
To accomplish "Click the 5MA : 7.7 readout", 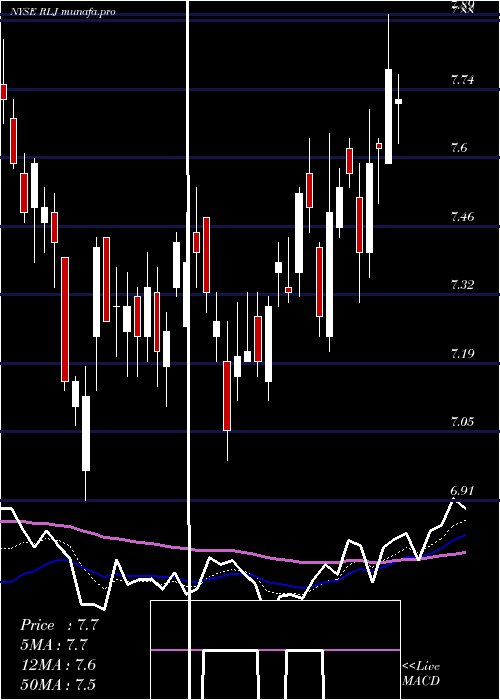I will click(x=54, y=645).
